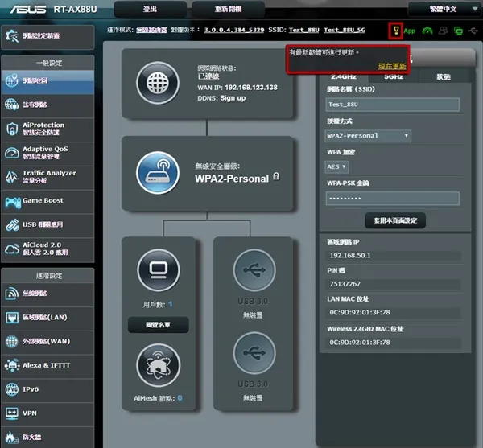Image resolution: width=483 pixels, height=448 pixels.
Task: Switch to the Status tab
Action: pyautogui.click(x=444, y=76)
